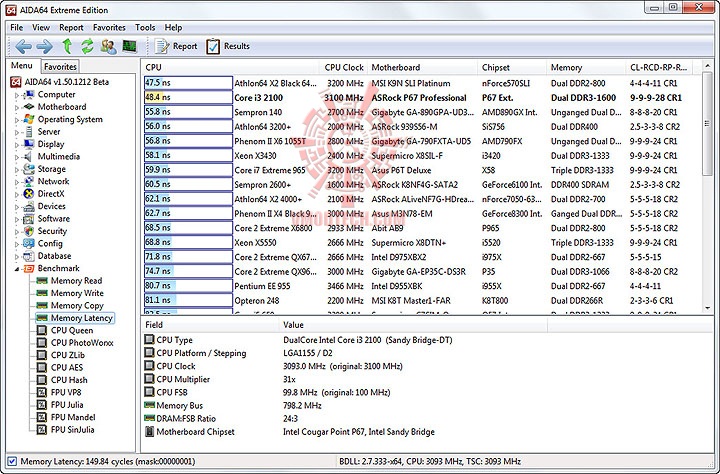Expand the Network tree node
720x474 pixels.
tap(17, 182)
